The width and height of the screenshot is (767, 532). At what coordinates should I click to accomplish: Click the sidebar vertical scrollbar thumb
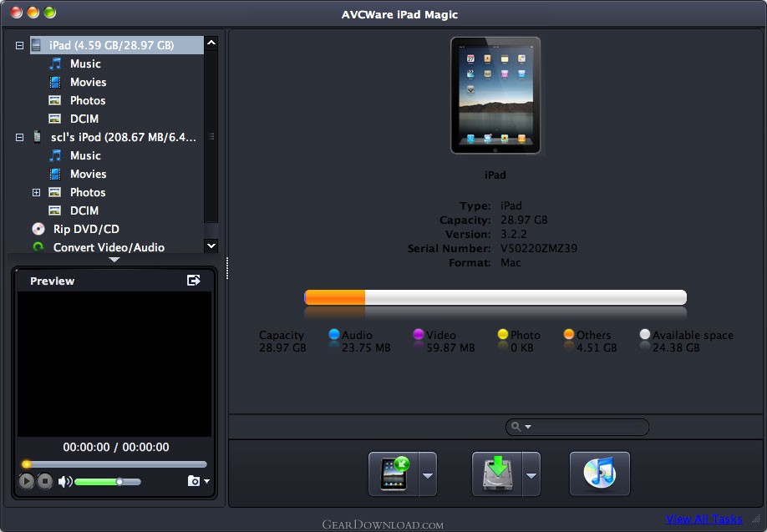coord(211,136)
